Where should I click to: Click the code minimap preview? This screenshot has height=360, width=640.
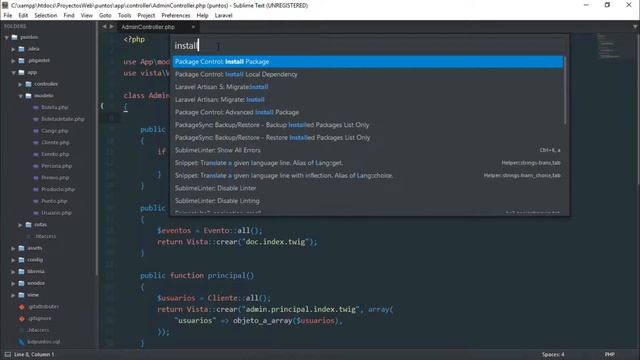click(609, 46)
